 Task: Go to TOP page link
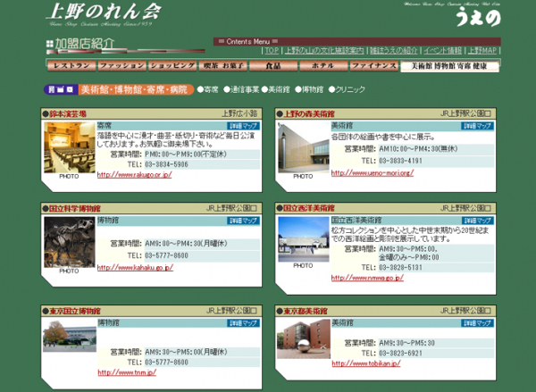(272, 51)
